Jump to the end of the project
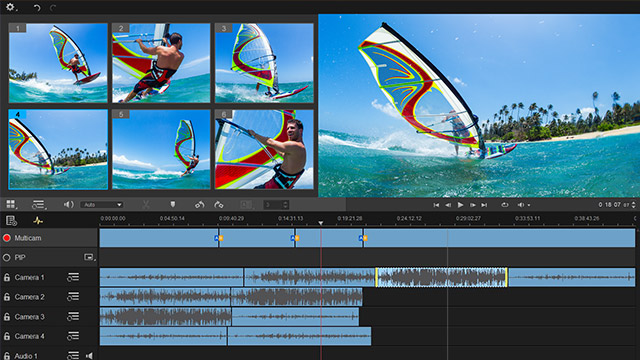This screenshot has height=360, width=640. point(484,205)
